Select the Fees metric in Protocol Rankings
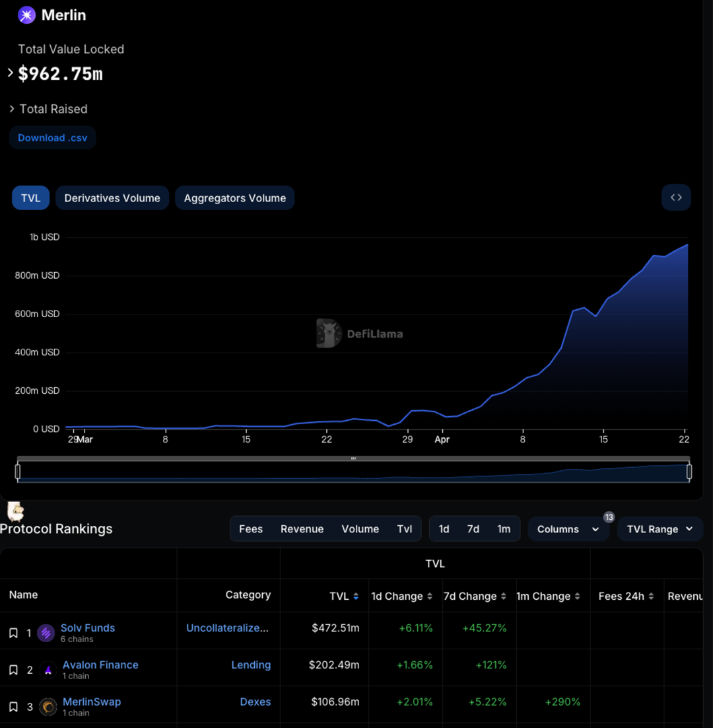Screen dimensions: 713x728 (250, 528)
